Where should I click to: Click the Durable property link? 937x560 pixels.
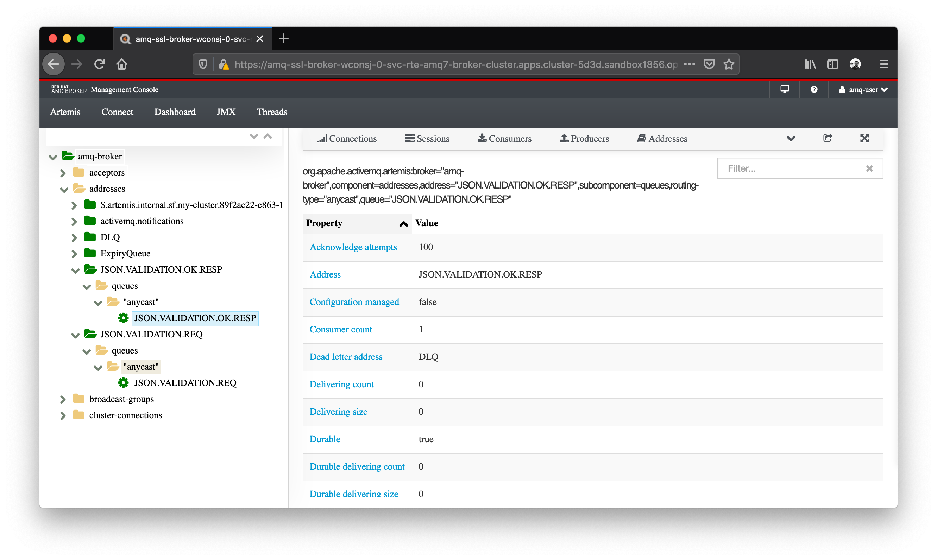coord(325,439)
